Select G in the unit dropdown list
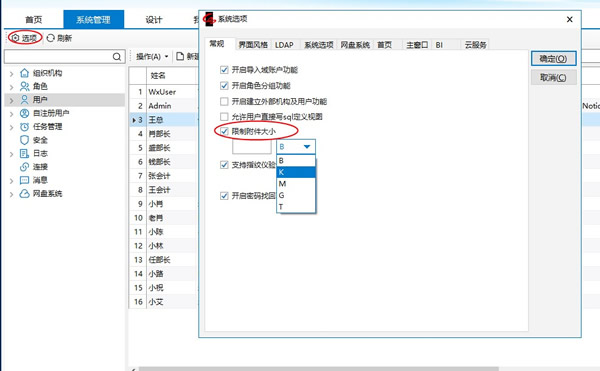The width and height of the screenshot is (600, 371). pyautogui.click(x=296, y=195)
